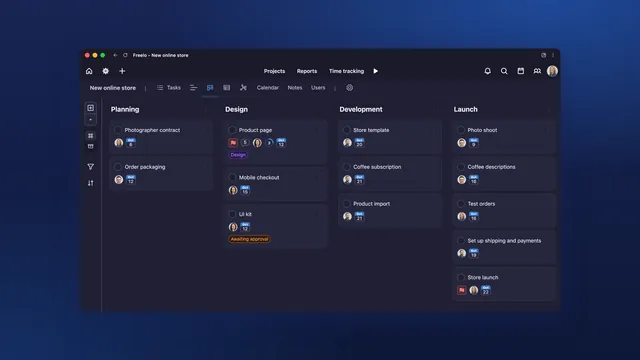Image resolution: width=640 pixels, height=360 pixels.
Task: Open the profile avatar menu
Action: click(x=552, y=71)
